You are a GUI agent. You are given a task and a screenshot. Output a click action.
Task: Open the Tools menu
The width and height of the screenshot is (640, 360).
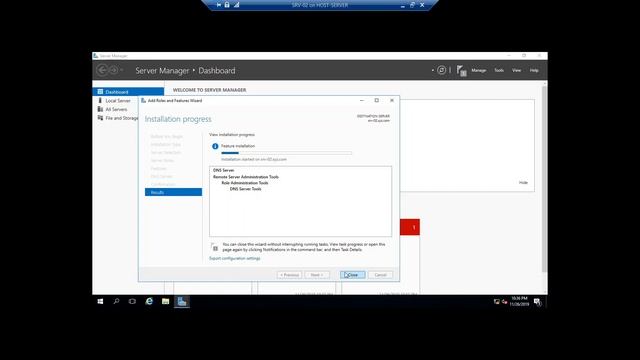499,70
